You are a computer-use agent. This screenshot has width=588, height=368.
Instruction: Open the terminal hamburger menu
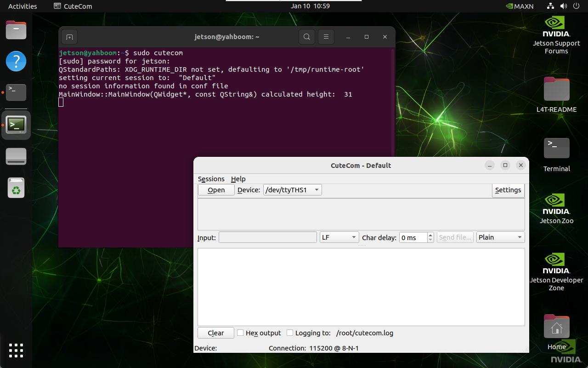pyautogui.click(x=326, y=37)
